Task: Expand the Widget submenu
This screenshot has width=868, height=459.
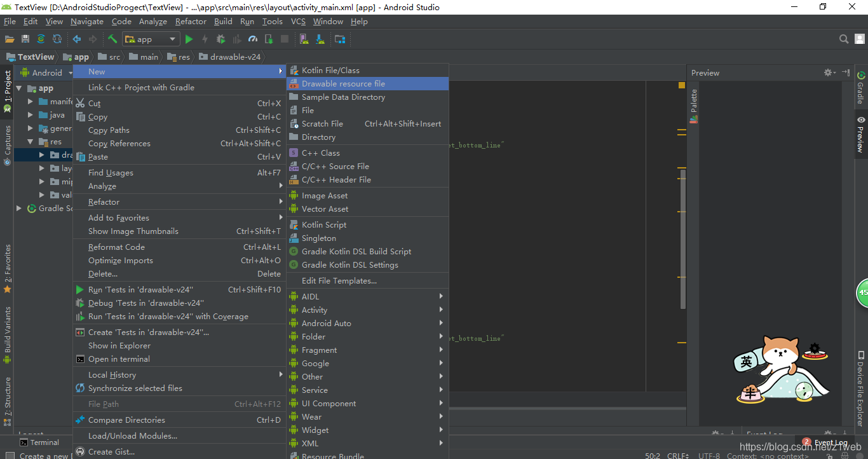Action: pos(368,430)
